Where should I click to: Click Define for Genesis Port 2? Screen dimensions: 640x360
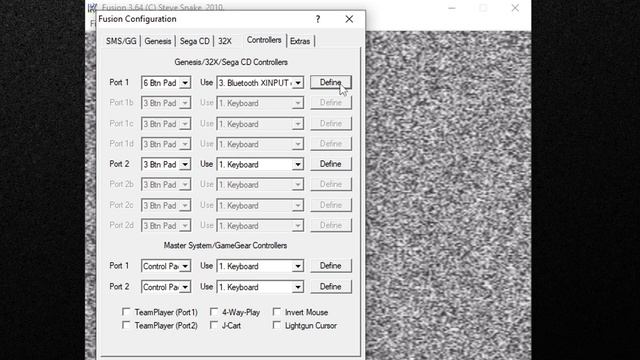331,164
